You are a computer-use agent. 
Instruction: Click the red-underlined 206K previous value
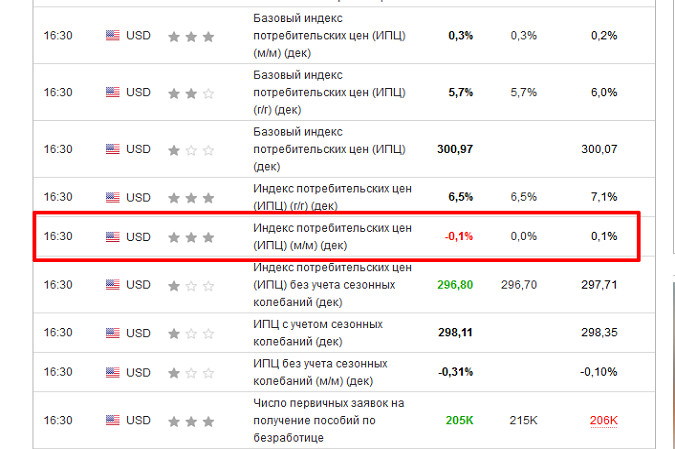click(x=602, y=421)
